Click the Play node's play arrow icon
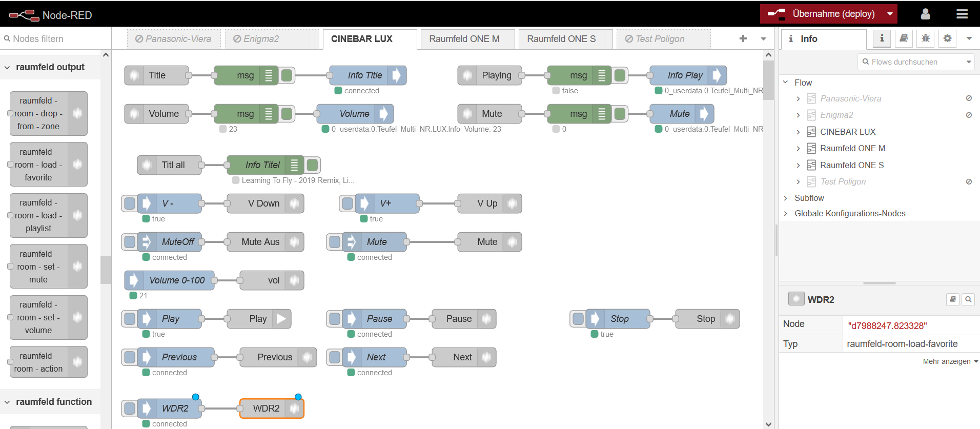980x429 pixels. point(281,319)
